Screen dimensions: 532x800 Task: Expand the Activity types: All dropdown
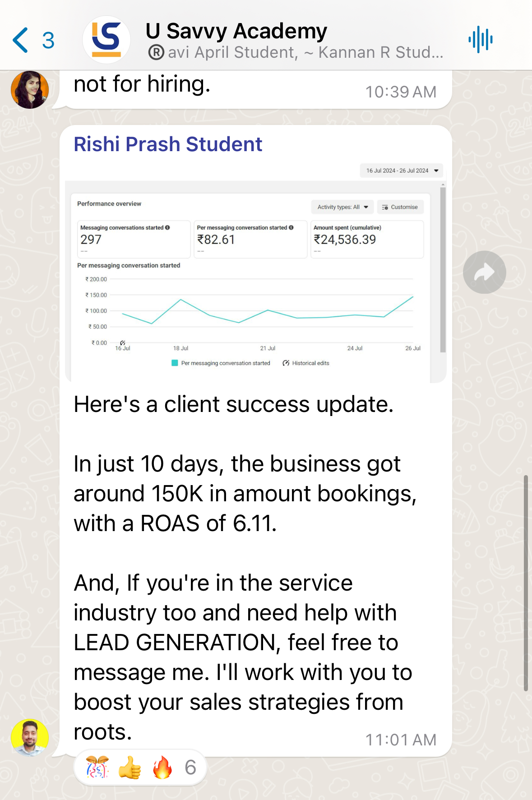(x=342, y=207)
